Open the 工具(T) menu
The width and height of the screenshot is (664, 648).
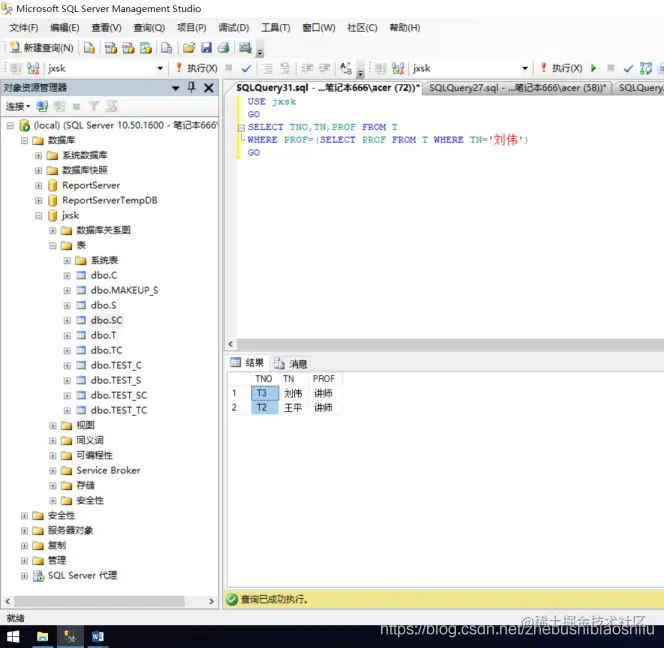[276, 28]
